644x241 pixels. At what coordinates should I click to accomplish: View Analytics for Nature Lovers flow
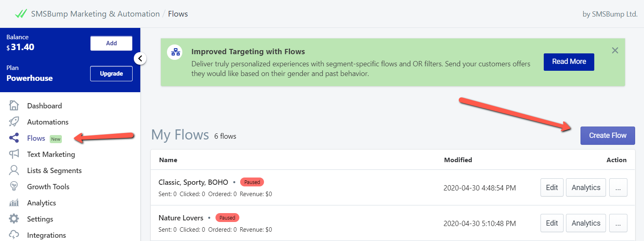click(x=586, y=223)
